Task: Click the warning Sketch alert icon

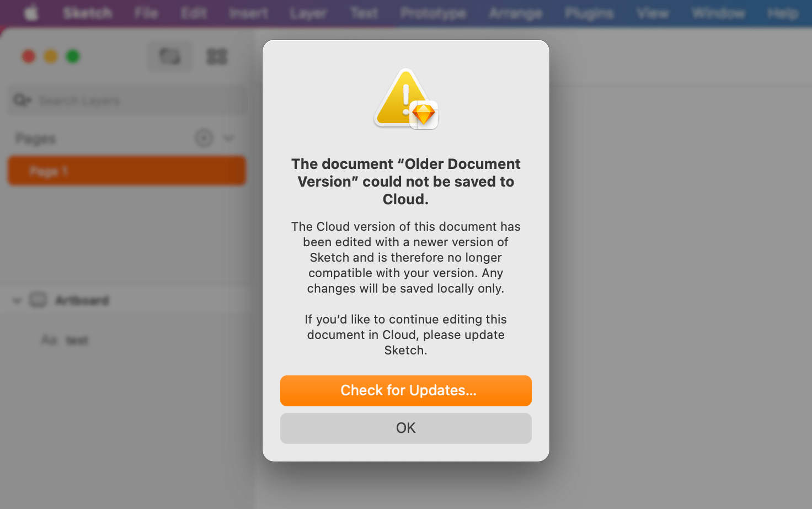Action: (405, 99)
